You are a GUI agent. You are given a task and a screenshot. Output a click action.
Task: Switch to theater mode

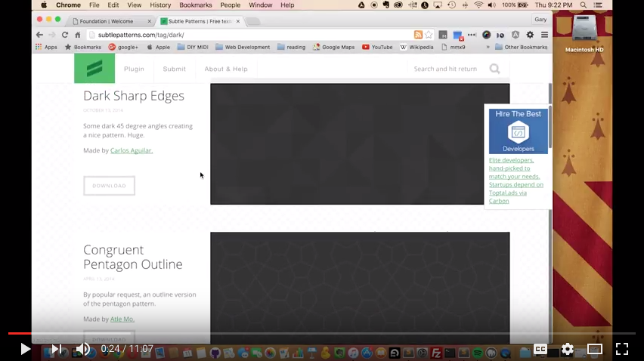(x=595, y=349)
